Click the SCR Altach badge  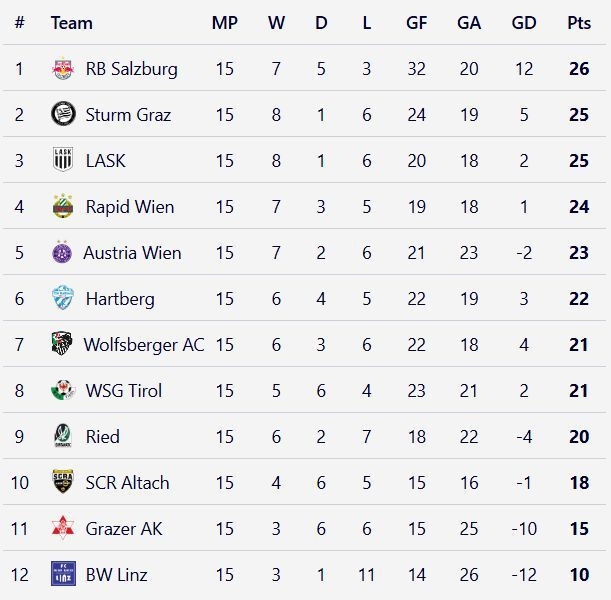point(63,483)
